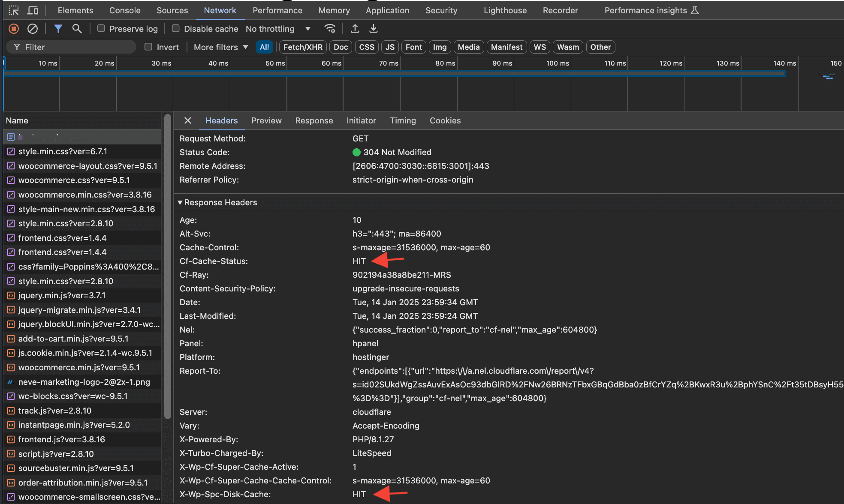Open the No throttling dropdown
The width and height of the screenshot is (844, 504).
(278, 29)
